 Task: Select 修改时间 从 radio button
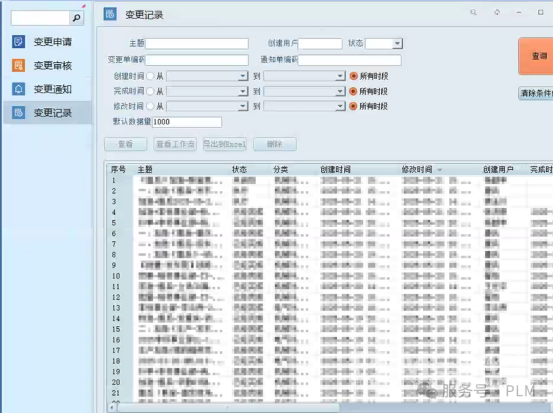pyautogui.click(x=150, y=106)
